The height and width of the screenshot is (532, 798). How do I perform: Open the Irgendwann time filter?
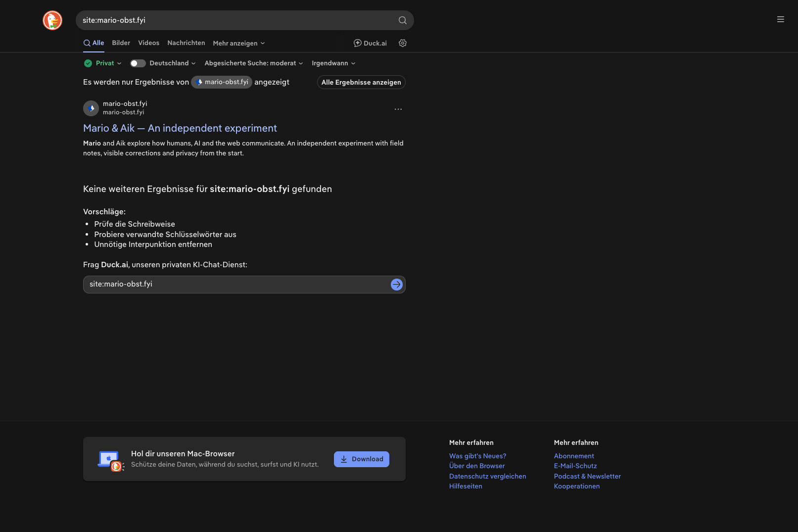(x=333, y=63)
